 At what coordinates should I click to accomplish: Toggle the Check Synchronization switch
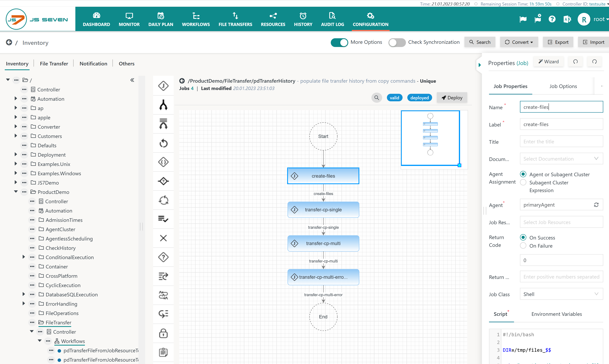[x=397, y=42]
